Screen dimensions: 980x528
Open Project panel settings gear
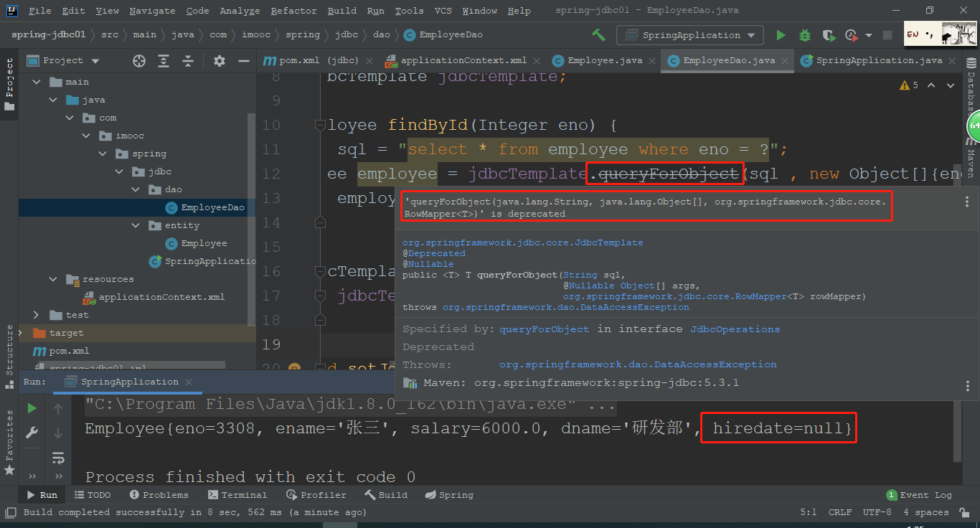220,61
